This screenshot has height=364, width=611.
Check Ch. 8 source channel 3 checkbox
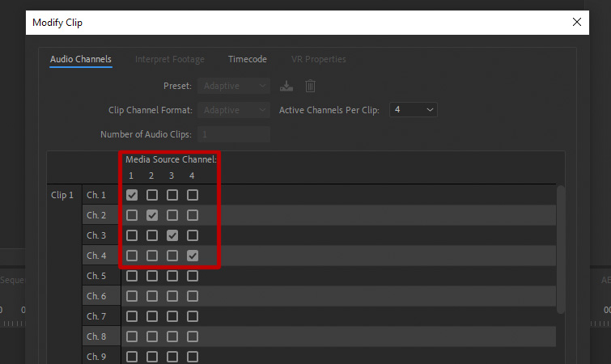(x=172, y=336)
